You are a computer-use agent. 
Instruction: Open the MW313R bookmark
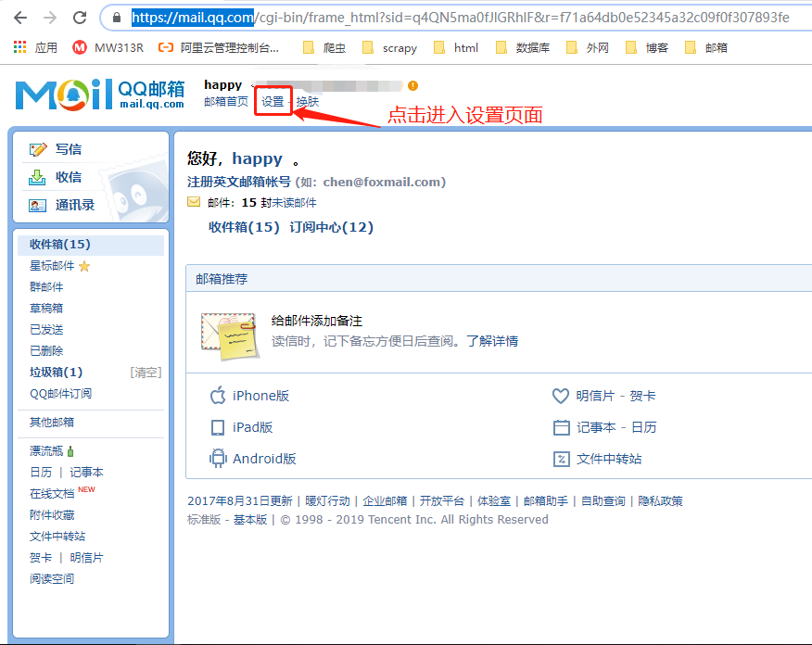(x=108, y=47)
